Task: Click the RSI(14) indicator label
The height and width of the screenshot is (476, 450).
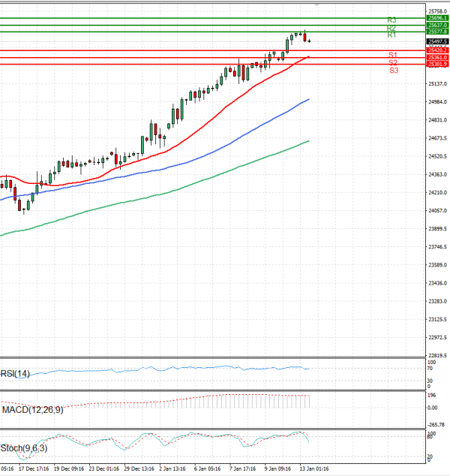Action: 16,373
